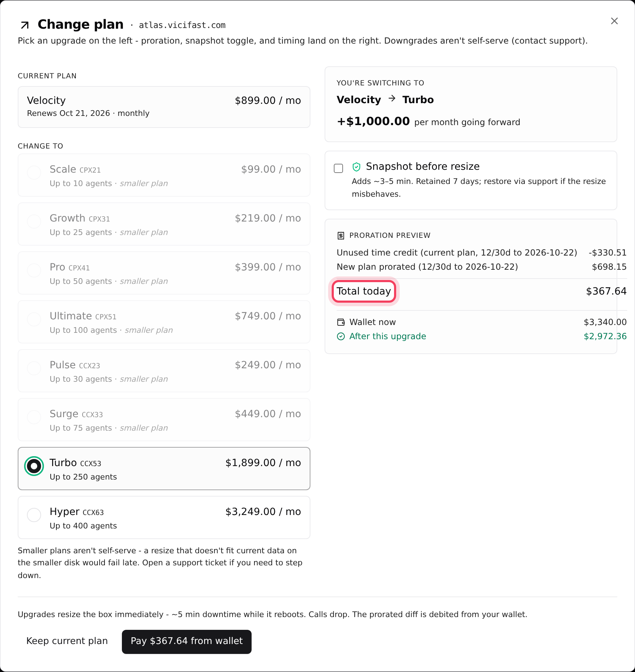The image size is (635, 672).
Task: Select the disabled Growth CPX31 radio
Action: [x=34, y=222]
